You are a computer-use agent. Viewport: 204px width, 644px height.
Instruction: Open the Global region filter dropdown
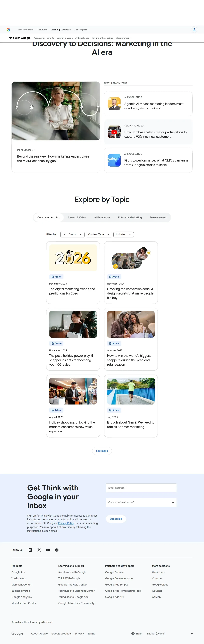[x=72, y=234]
